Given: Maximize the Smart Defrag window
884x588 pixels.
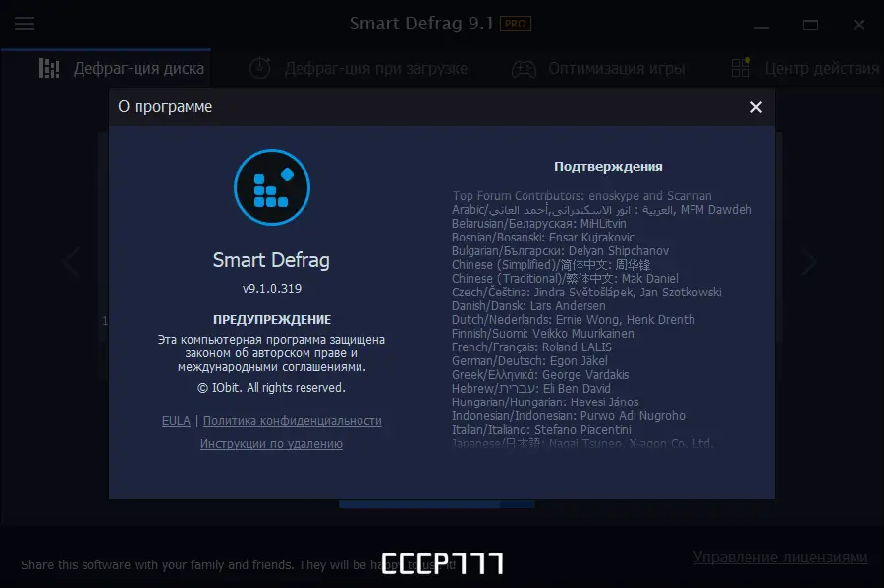Looking at the screenshot, I should pyautogui.click(x=810, y=26).
